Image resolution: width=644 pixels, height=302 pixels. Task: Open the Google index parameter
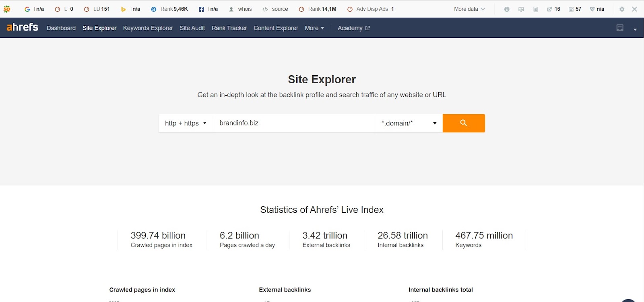click(x=34, y=9)
